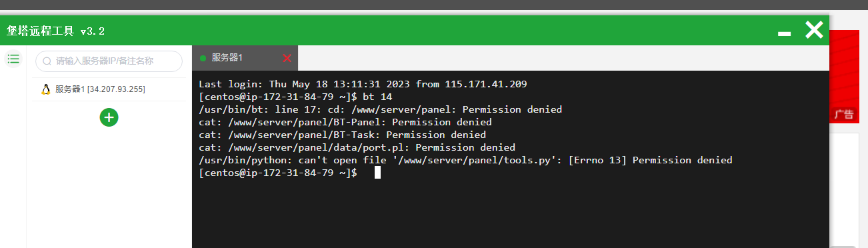
Task: Click the tools.py Errno 13 error line
Action: [465, 160]
